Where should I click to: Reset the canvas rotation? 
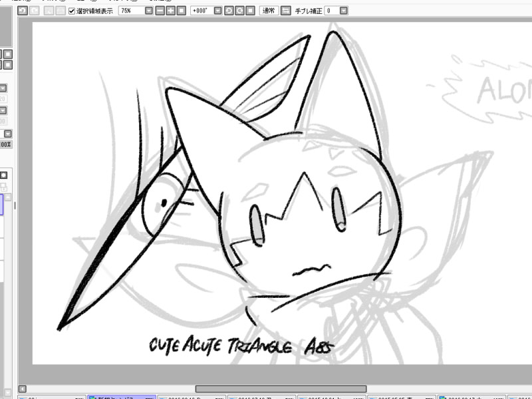[x=251, y=11]
